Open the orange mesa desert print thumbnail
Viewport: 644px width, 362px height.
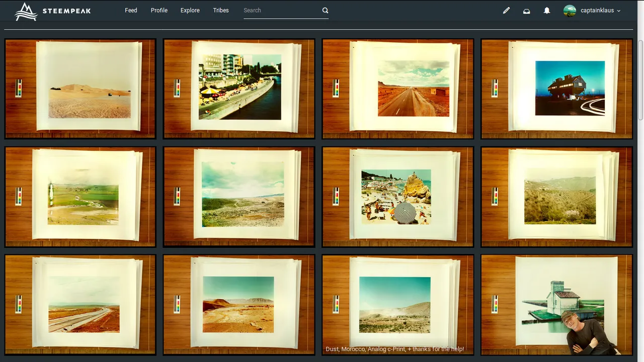pyautogui.click(x=239, y=305)
